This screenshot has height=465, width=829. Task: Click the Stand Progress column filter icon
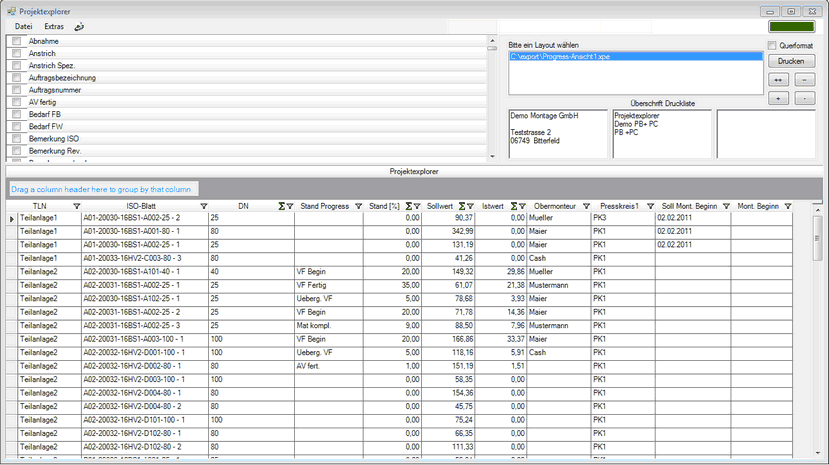pos(357,206)
